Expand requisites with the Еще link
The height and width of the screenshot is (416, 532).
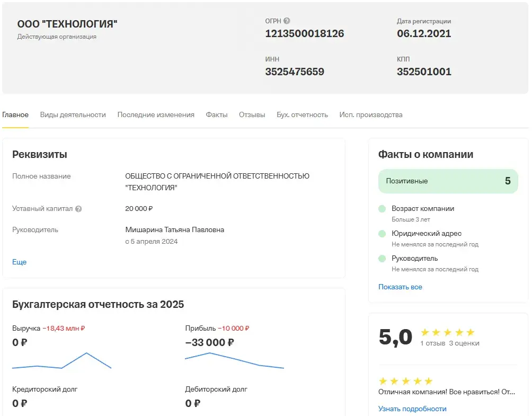click(x=19, y=262)
